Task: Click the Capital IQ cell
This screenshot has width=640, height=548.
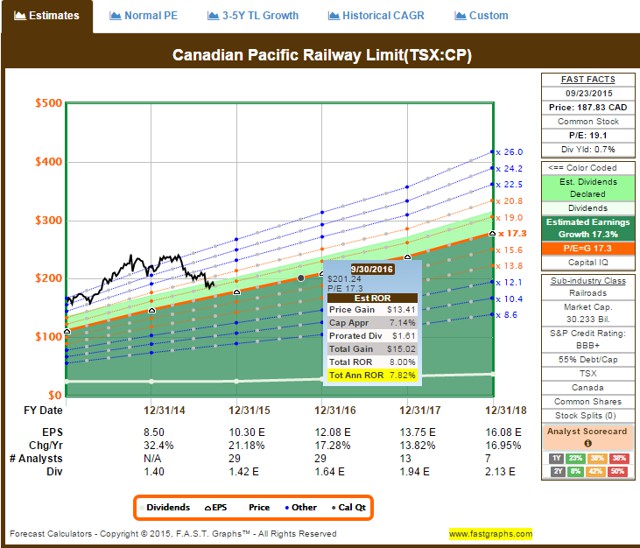Action: click(x=588, y=262)
